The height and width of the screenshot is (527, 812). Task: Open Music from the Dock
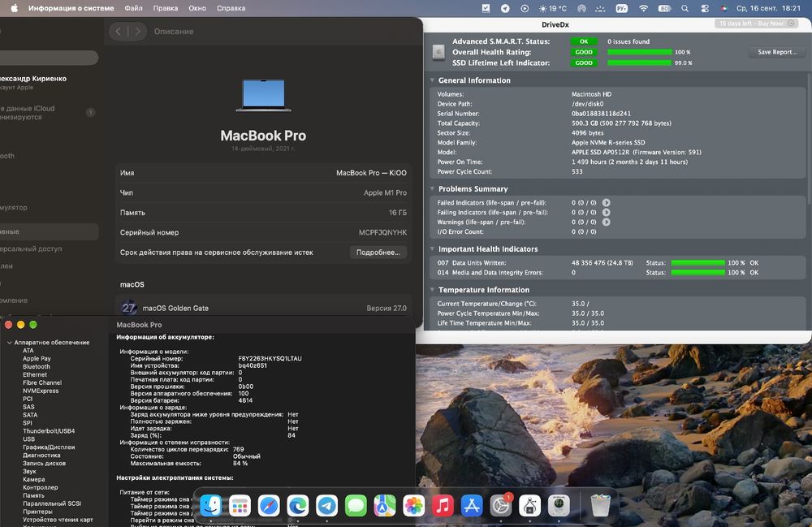point(443,505)
